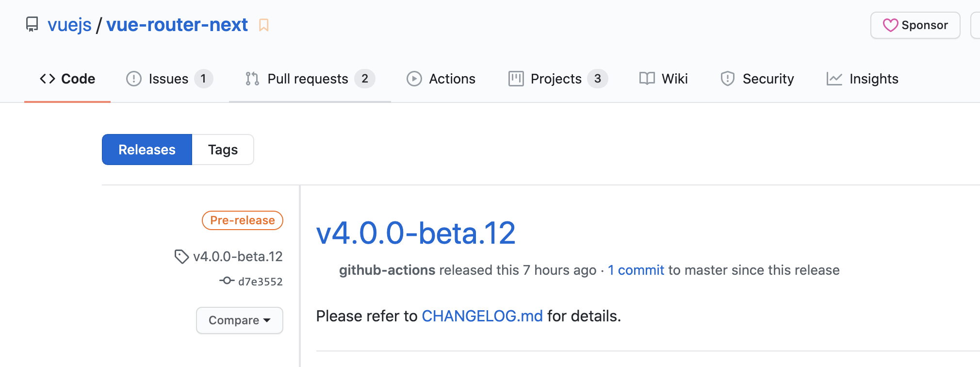This screenshot has width=980, height=367.
Task: Open the Security tab
Action: (757, 79)
